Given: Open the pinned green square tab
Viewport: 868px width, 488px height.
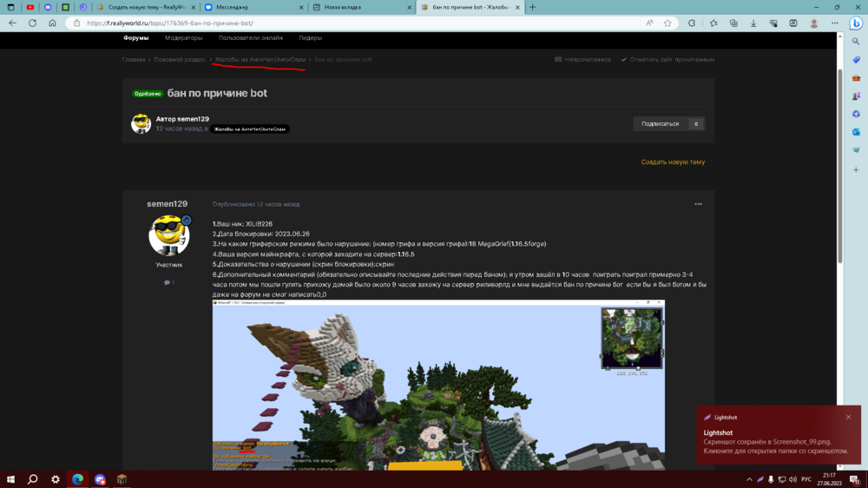Looking at the screenshot, I should click(65, 7).
